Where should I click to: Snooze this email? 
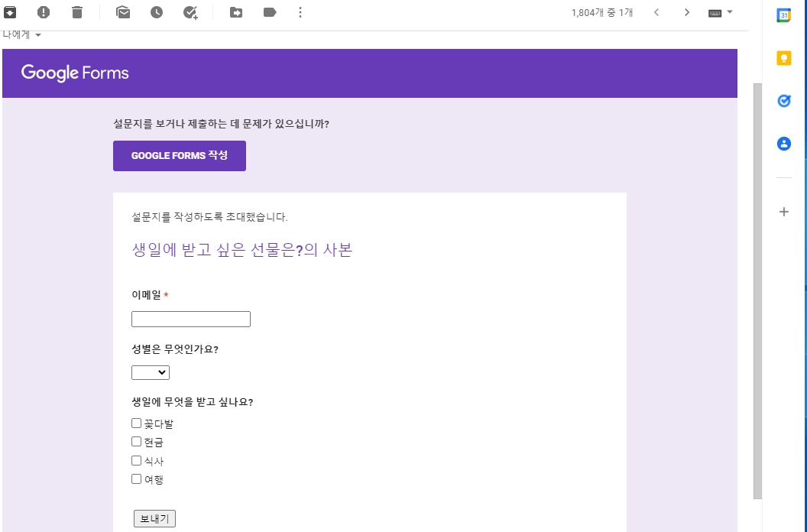(156, 11)
